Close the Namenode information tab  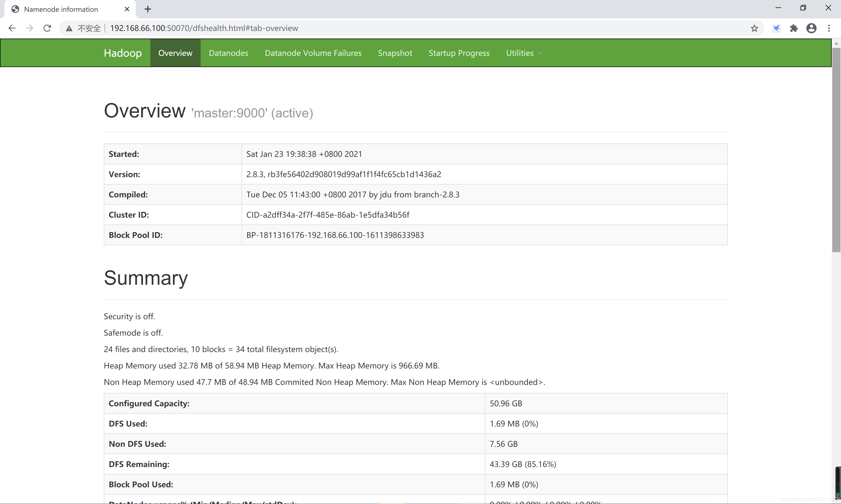127,9
